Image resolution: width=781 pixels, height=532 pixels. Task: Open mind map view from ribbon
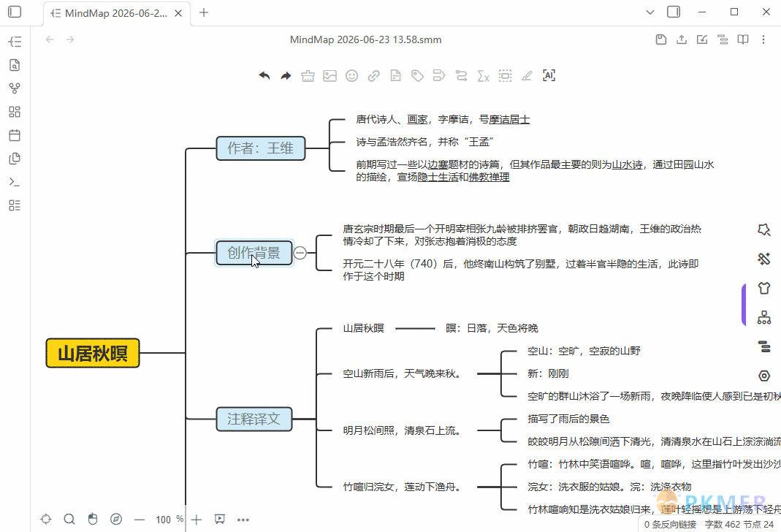pyautogui.click(x=15, y=42)
